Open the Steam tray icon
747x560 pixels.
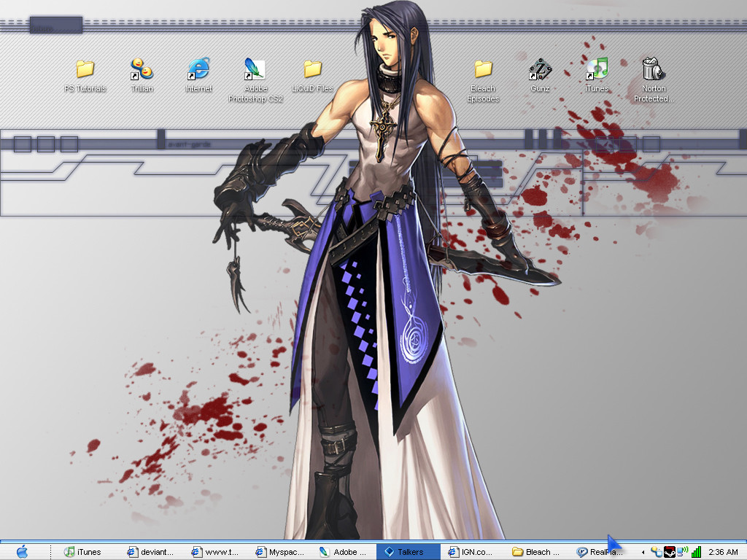point(670,552)
